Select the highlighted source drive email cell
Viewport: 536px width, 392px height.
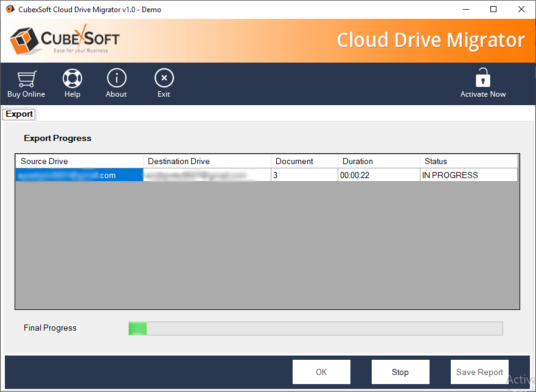coord(79,175)
